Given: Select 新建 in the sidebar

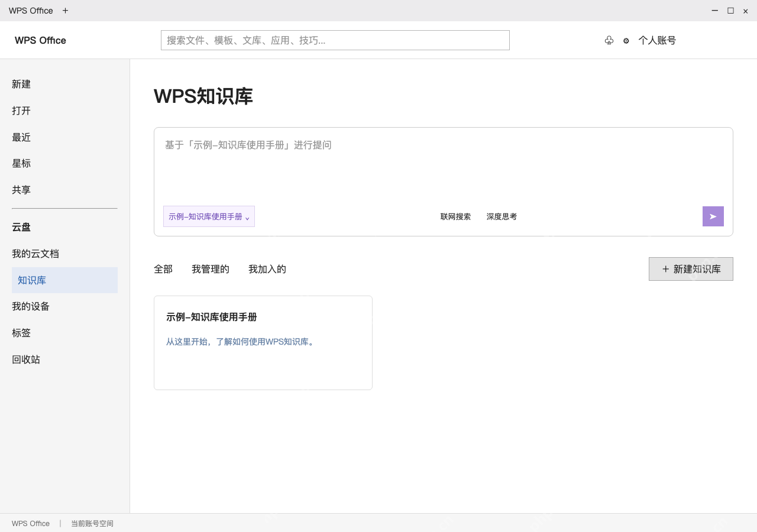Looking at the screenshot, I should coord(21,84).
